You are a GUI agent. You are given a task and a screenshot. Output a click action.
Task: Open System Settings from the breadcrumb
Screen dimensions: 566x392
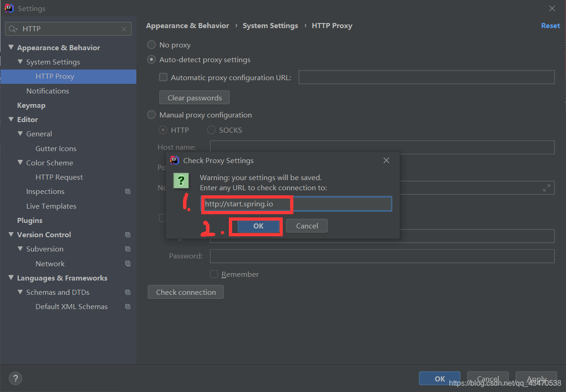coord(270,26)
